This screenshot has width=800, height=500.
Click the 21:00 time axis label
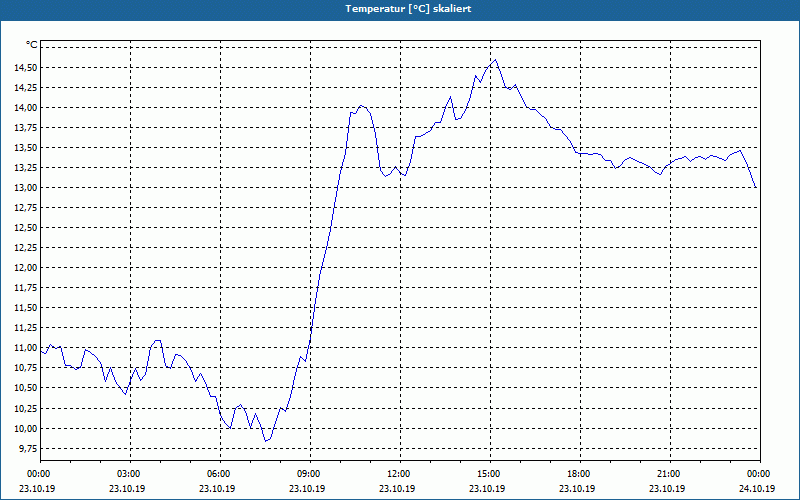[667, 474]
